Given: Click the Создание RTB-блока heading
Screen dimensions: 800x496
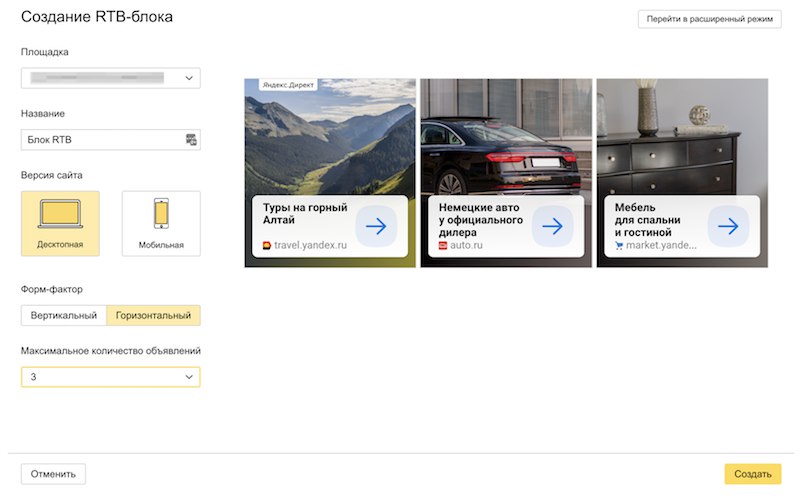Looking at the screenshot, I should (x=97, y=17).
